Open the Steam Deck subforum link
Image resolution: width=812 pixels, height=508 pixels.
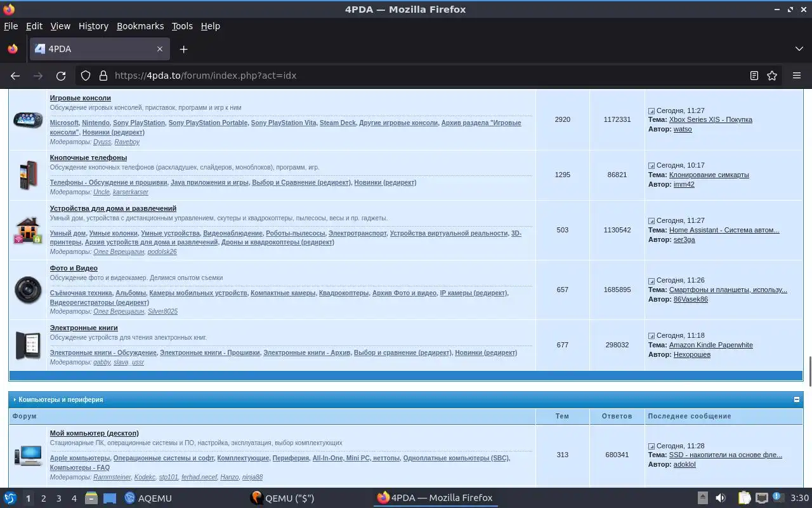point(337,123)
